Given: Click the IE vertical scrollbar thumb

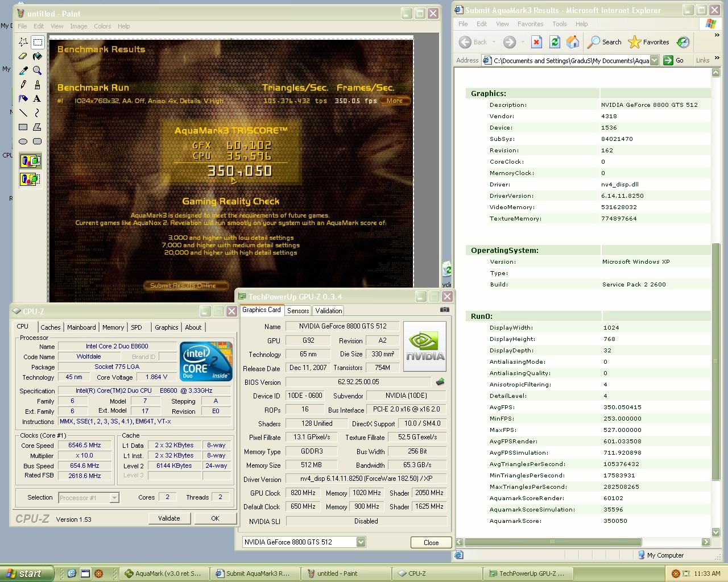Looking at the screenshot, I should tap(716, 361).
